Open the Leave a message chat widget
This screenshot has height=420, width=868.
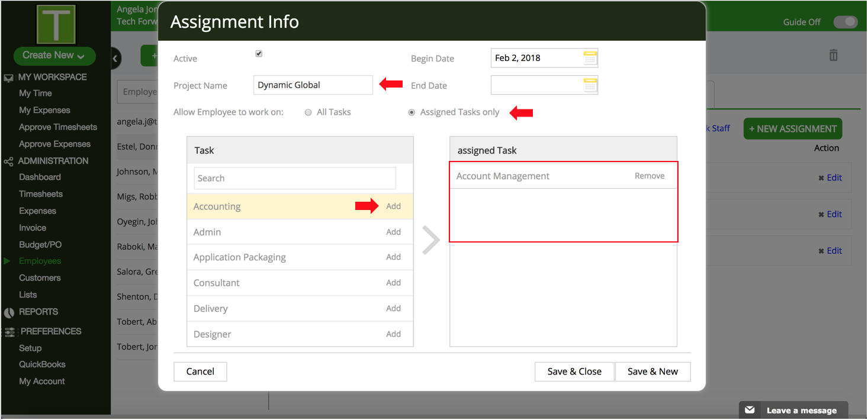(x=793, y=410)
